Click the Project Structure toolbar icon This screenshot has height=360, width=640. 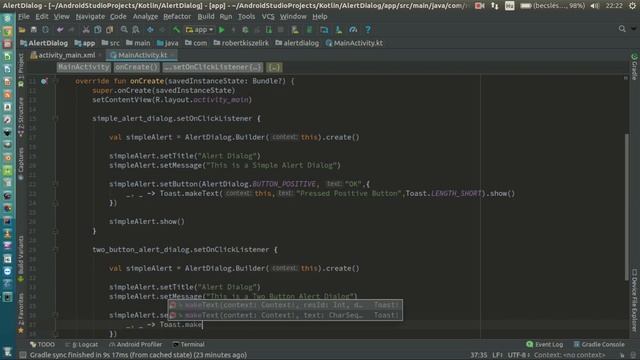(x=324, y=30)
